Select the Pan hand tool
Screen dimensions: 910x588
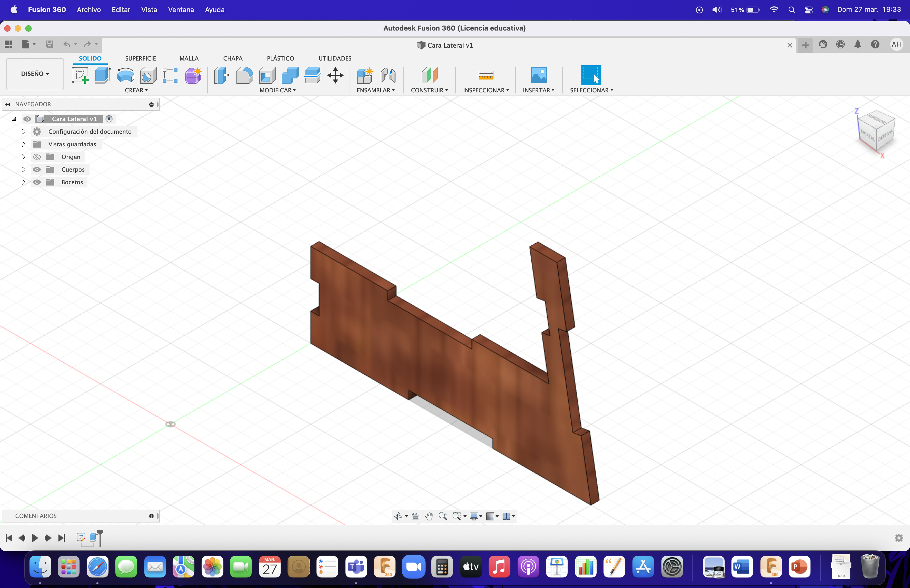tap(429, 516)
